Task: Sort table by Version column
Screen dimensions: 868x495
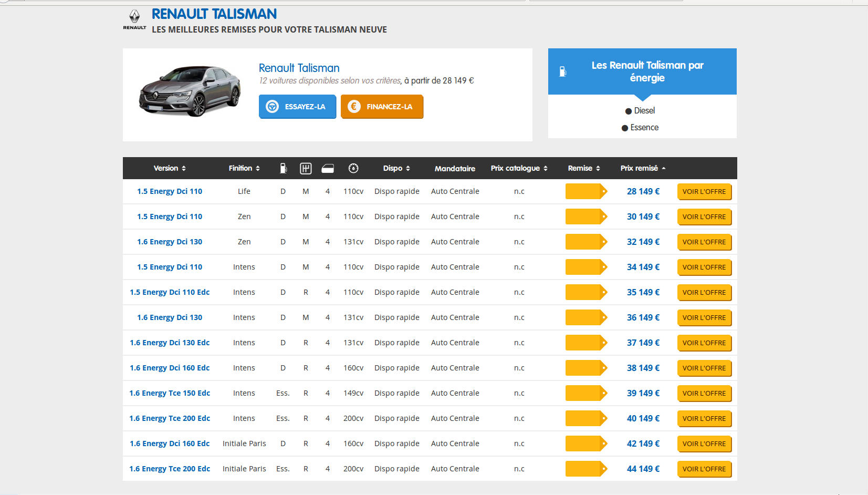Action: point(170,168)
